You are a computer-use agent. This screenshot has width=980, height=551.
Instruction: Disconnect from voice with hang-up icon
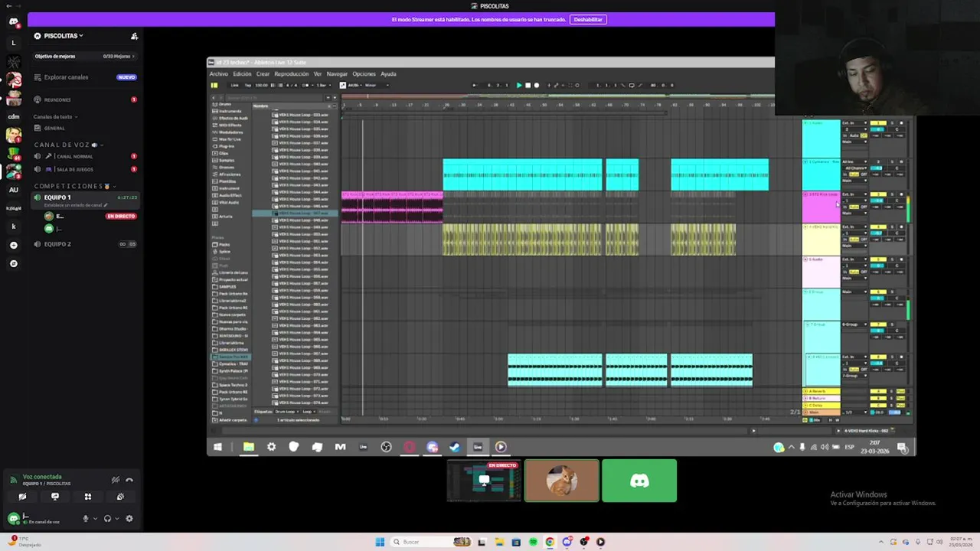coord(129,480)
